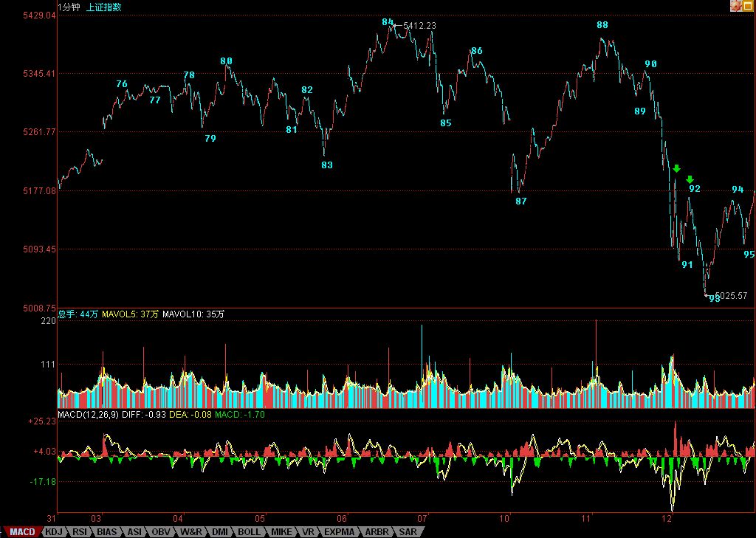Select the W&R indicator tab

point(190,531)
